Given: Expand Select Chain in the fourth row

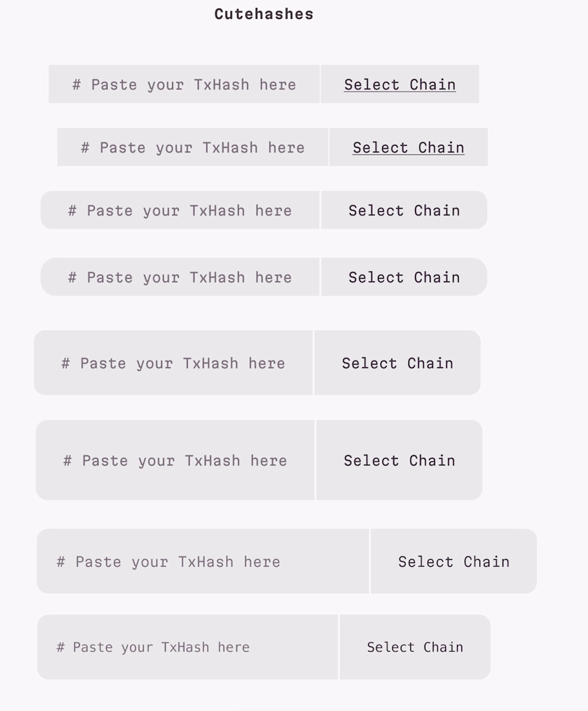Looking at the screenshot, I should pyautogui.click(x=404, y=277).
